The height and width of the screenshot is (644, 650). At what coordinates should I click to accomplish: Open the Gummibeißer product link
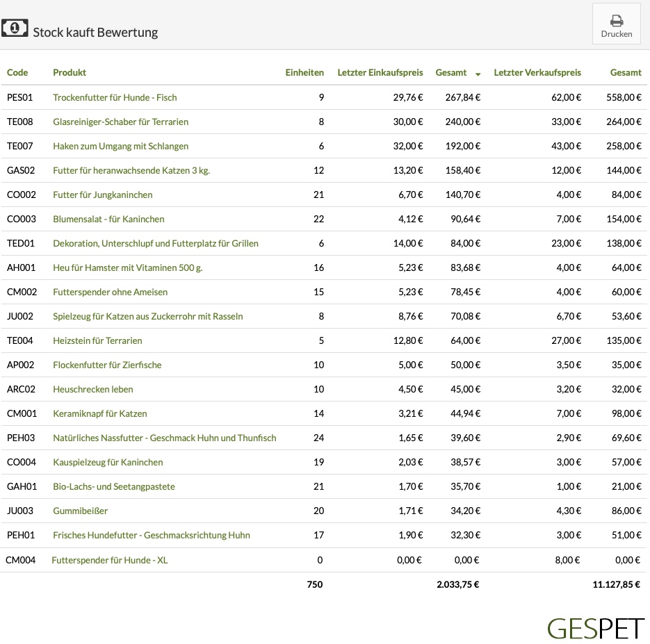[81, 511]
